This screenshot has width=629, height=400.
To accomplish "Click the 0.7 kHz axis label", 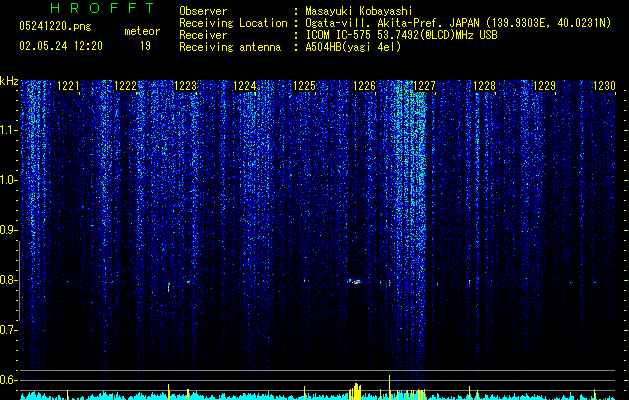I will pyautogui.click(x=8, y=330).
